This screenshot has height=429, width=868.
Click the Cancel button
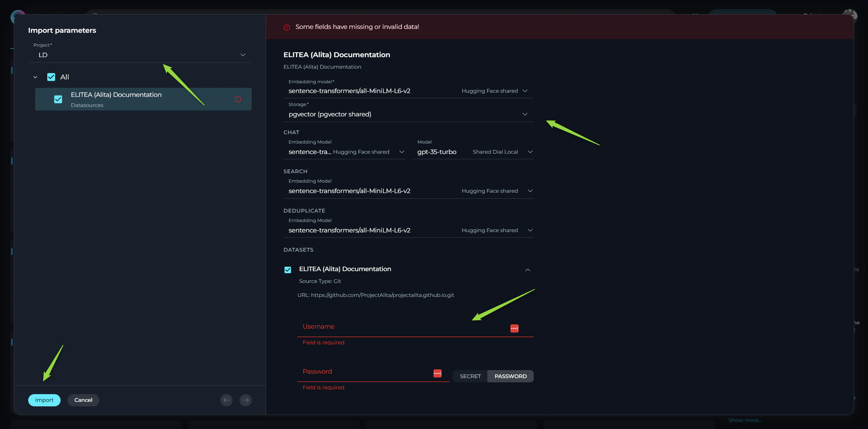click(x=83, y=400)
